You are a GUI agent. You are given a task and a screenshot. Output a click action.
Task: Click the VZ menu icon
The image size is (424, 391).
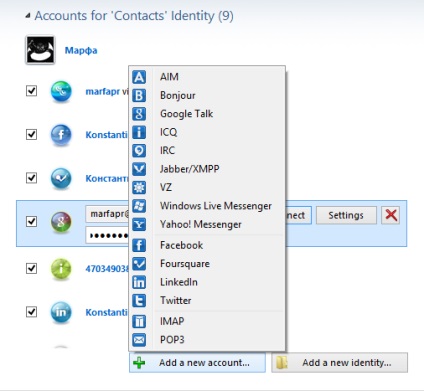tap(139, 187)
